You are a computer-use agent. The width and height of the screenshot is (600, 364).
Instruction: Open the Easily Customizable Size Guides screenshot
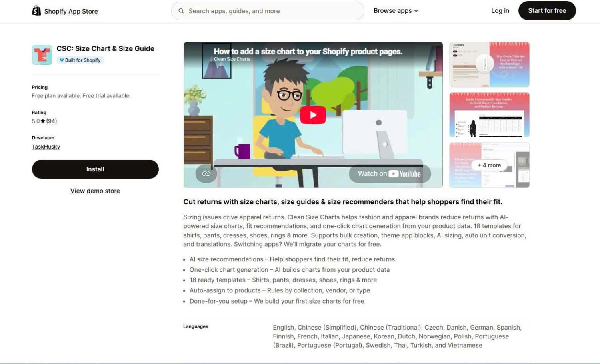[x=489, y=115]
